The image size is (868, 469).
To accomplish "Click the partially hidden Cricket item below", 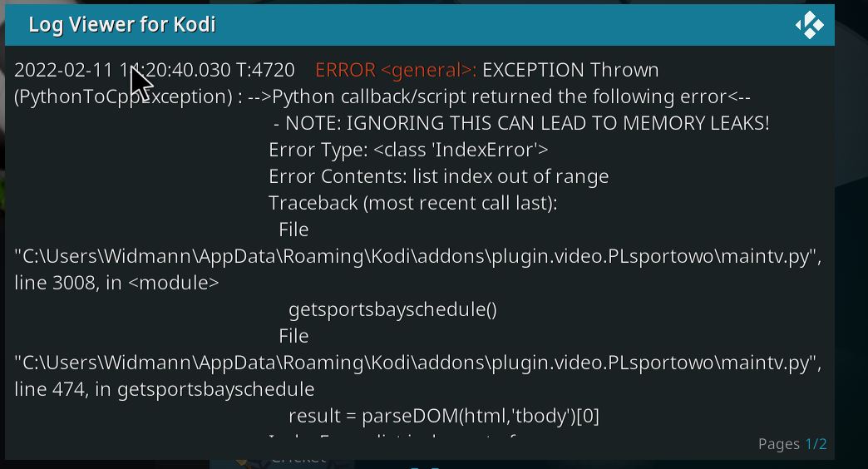I will pos(298,461).
